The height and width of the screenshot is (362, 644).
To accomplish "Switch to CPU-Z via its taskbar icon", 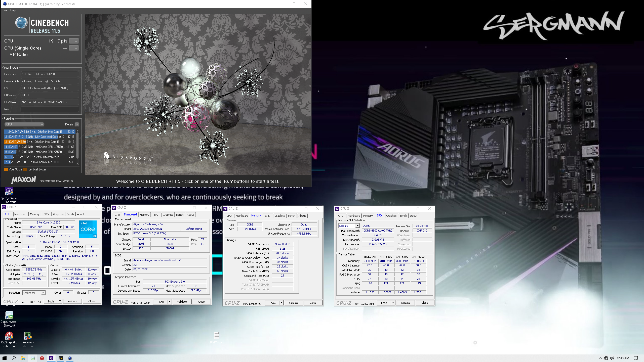I will click(x=51, y=358).
